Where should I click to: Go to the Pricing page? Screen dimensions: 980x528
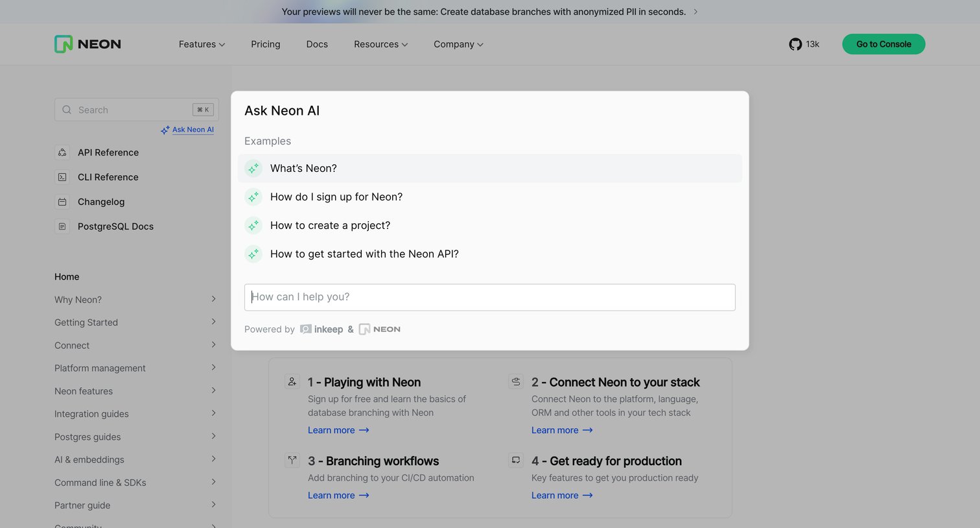(x=266, y=44)
